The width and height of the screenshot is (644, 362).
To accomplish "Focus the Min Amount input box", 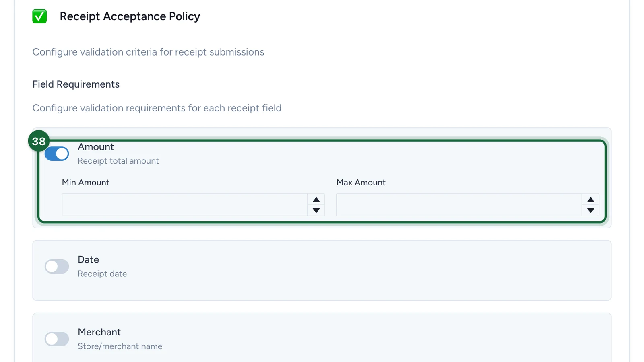I will click(x=185, y=205).
